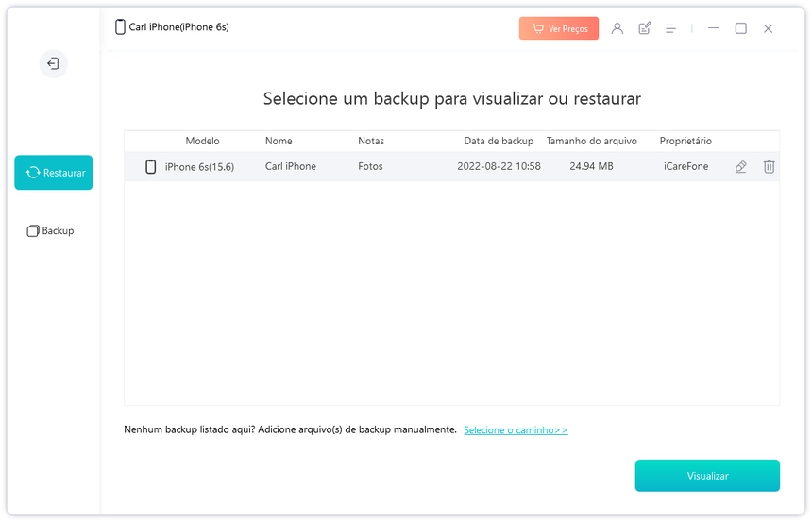Click the Data de backup column header

coord(499,141)
